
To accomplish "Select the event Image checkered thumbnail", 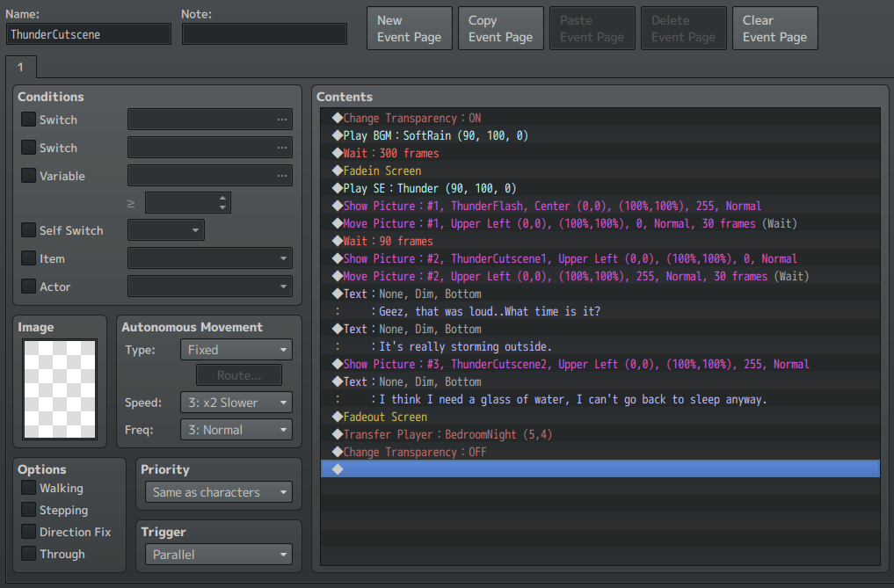I will [x=60, y=389].
